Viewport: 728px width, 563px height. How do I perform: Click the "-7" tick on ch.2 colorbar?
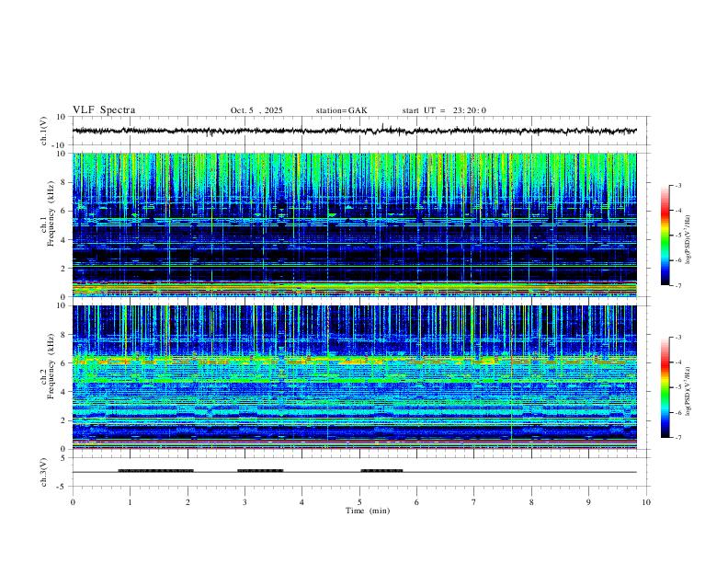(x=677, y=438)
